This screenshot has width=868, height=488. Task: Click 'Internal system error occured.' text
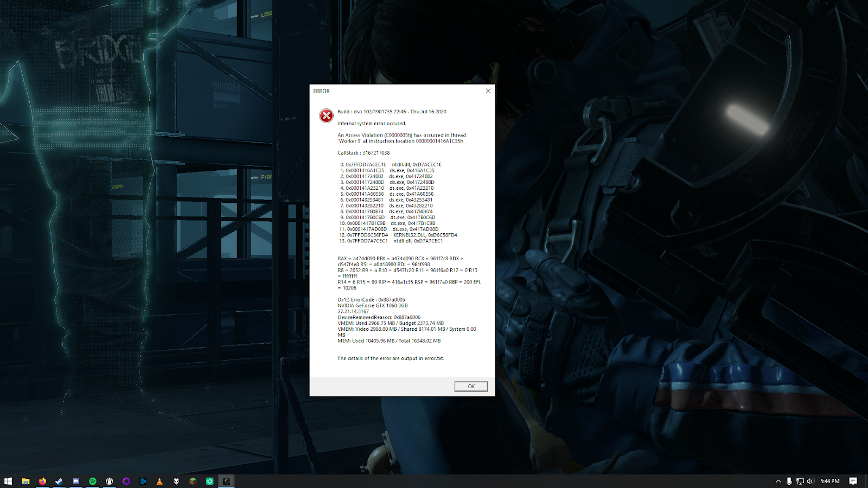click(372, 124)
